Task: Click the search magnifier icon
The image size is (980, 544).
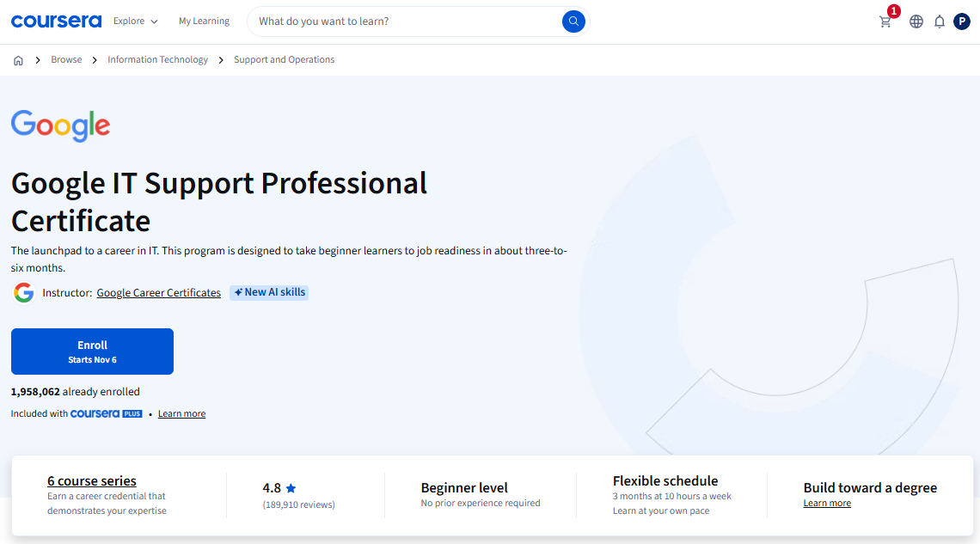Action: click(573, 21)
